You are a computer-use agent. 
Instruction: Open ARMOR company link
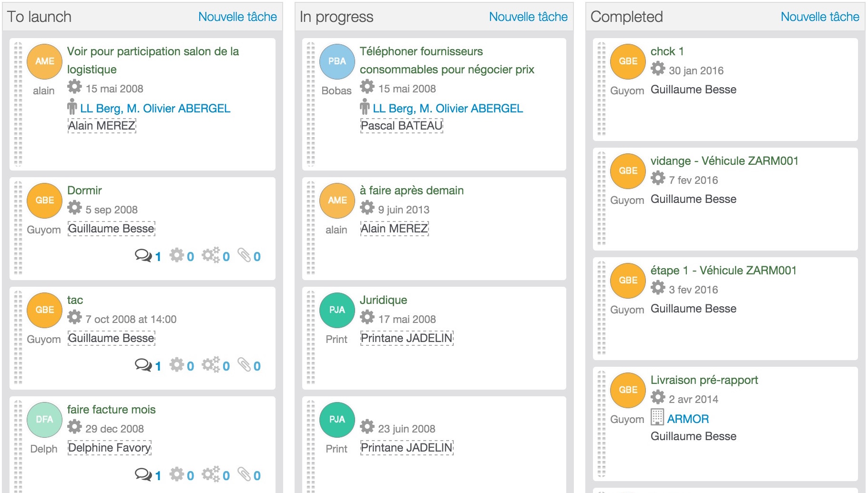tap(687, 419)
